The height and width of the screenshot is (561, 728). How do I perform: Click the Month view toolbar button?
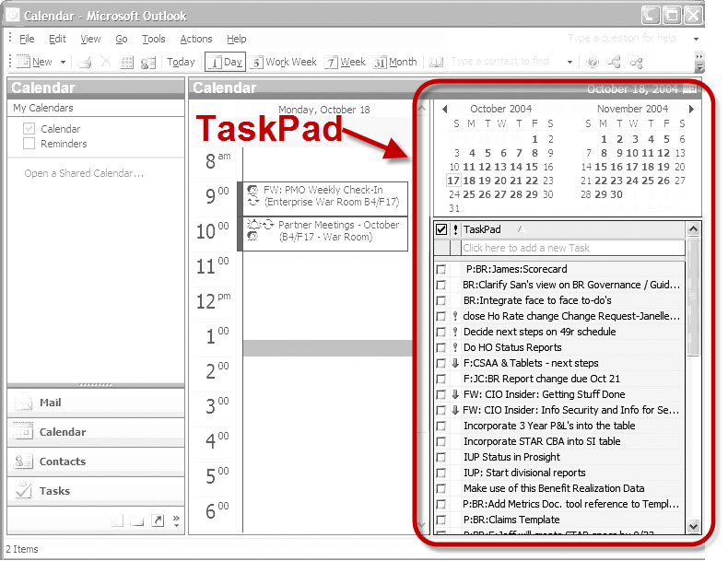coord(395,63)
